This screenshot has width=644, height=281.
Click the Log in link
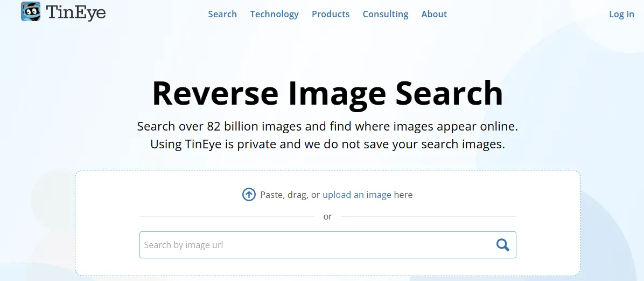coord(621,14)
